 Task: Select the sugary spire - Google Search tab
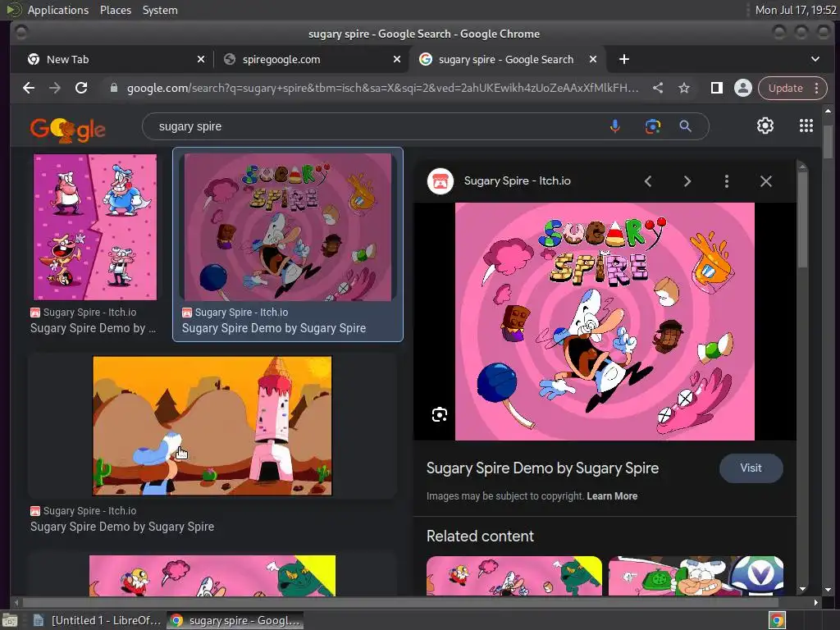click(x=505, y=59)
